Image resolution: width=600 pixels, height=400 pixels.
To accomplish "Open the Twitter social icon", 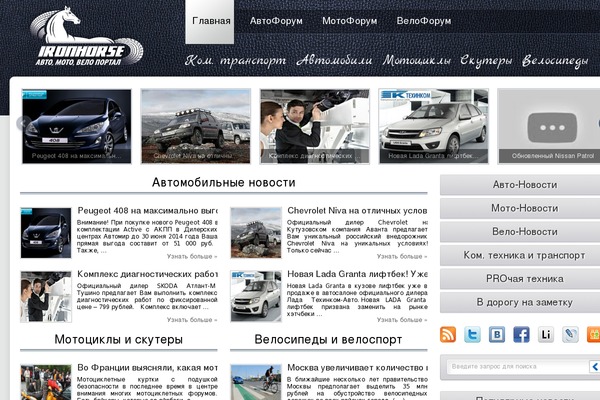I will [472, 335].
